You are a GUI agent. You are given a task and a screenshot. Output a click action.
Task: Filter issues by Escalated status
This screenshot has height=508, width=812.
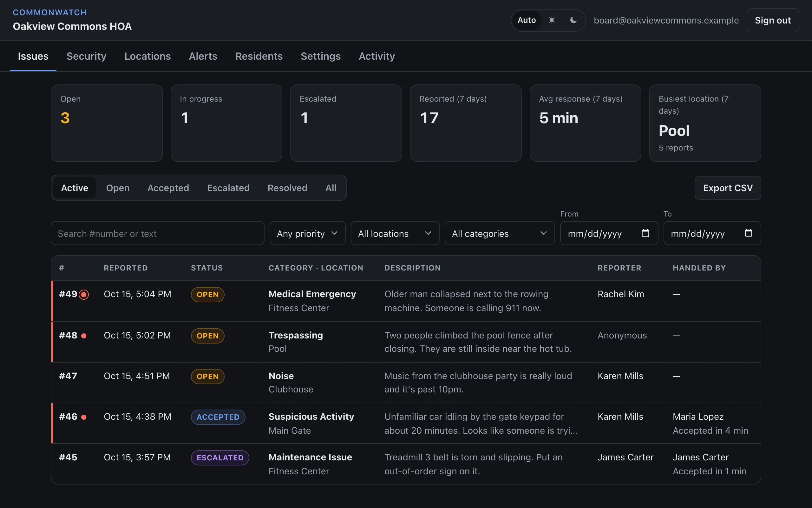pyautogui.click(x=228, y=188)
